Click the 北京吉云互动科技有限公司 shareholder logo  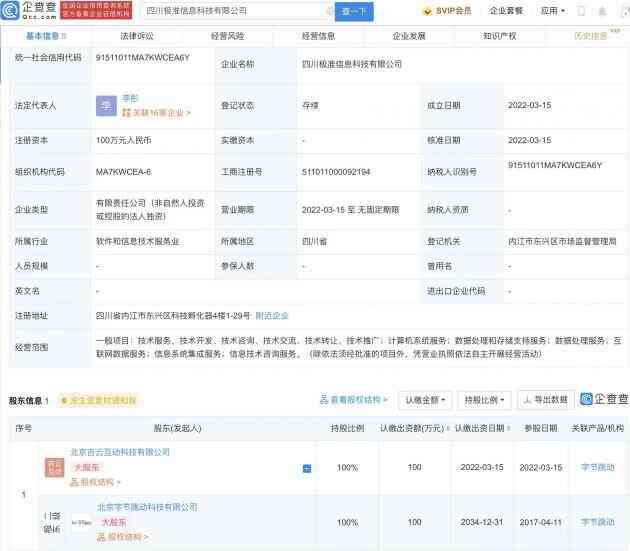(54, 468)
